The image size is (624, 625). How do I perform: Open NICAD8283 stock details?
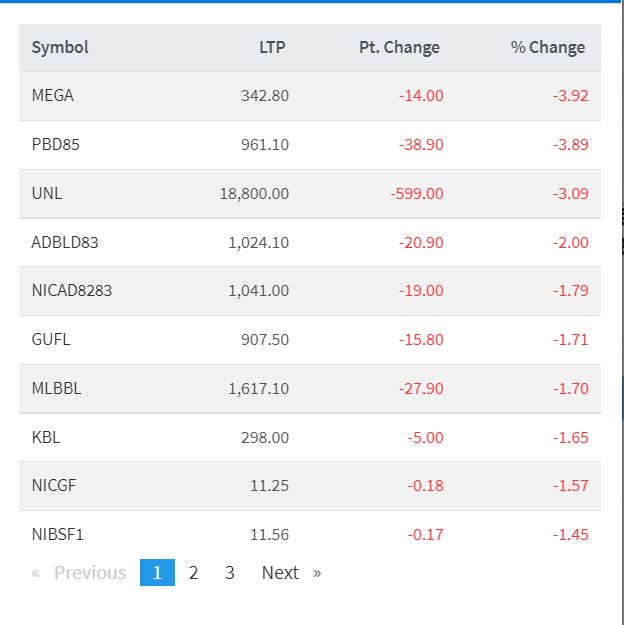[72, 291]
